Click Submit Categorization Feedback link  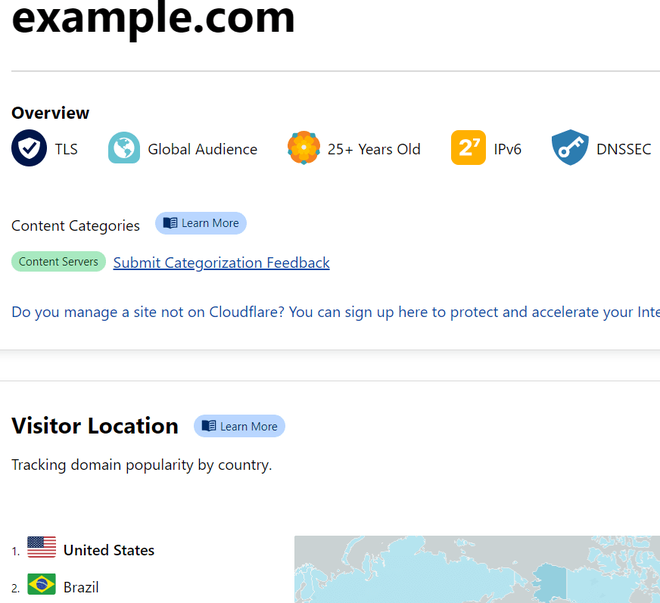[x=221, y=263]
